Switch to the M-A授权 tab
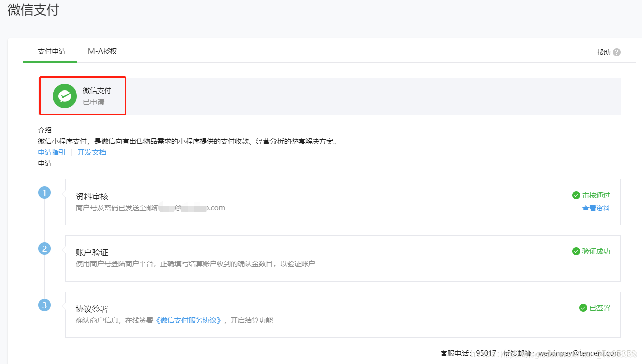The image size is (642, 364). point(103,51)
